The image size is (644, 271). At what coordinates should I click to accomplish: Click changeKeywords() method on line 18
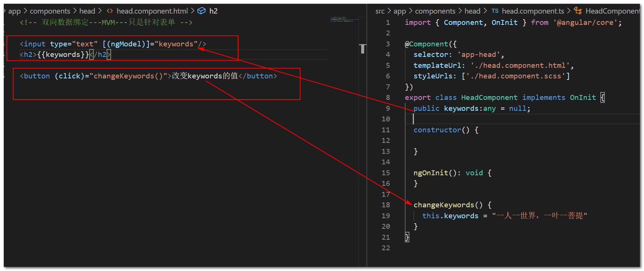point(448,205)
